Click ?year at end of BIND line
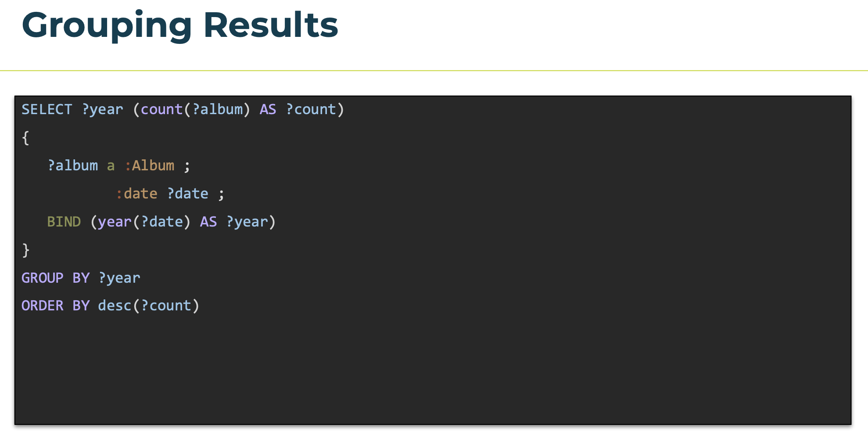868x439 pixels. [x=247, y=222]
